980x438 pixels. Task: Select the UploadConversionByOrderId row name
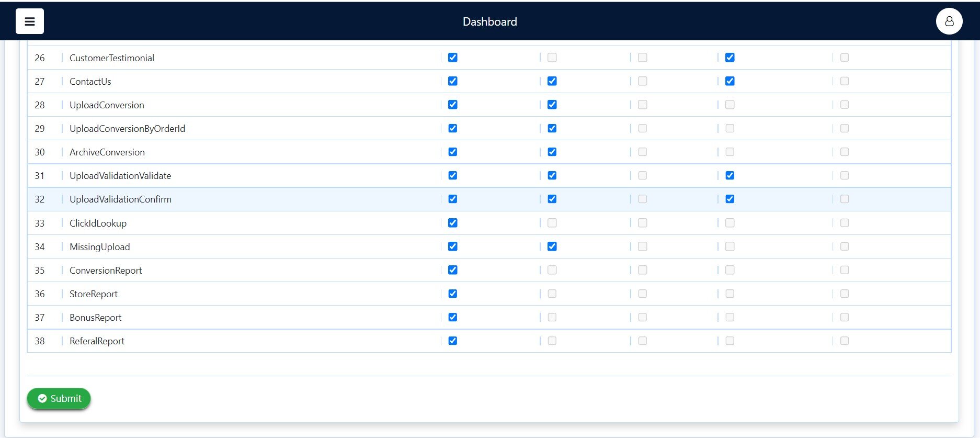coord(127,129)
